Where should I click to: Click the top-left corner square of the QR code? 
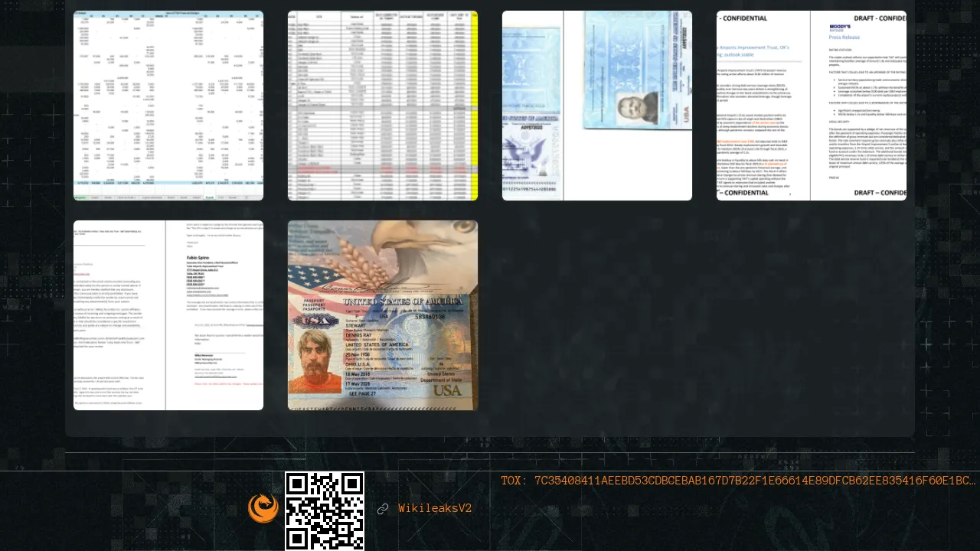[x=298, y=484]
